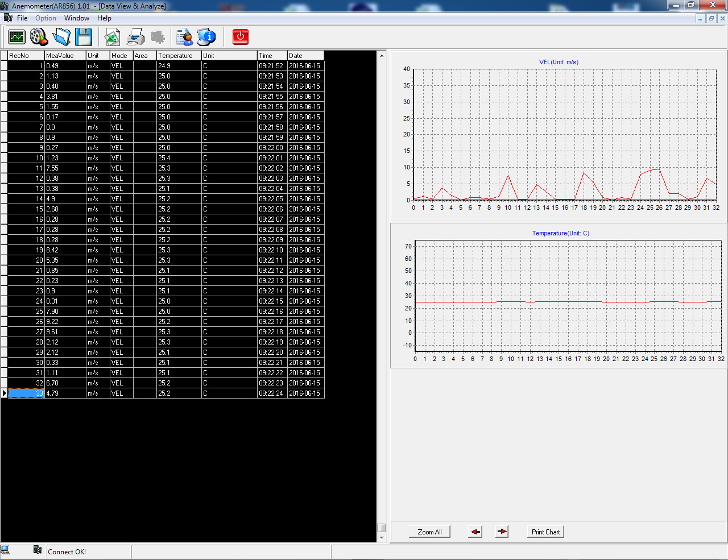728x560 pixels.
Task: Click the user document toolbar icon
Action: [x=184, y=38]
